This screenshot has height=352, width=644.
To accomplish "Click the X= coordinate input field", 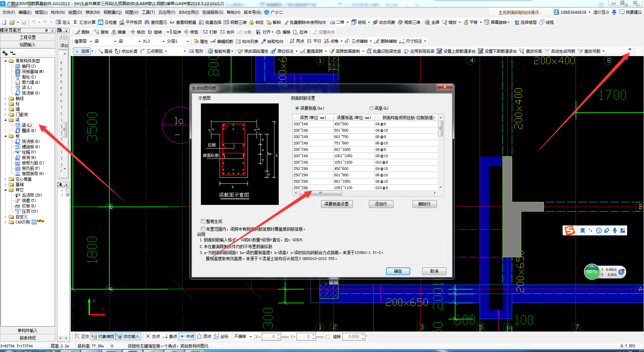I will click(x=271, y=337).
